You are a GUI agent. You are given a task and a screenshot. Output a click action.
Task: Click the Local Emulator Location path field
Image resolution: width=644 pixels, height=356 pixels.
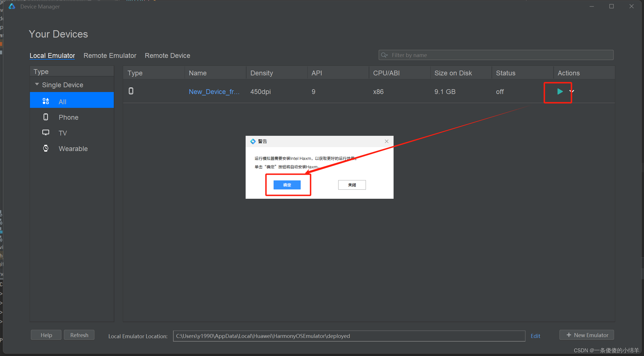click(x=349, y=336)
